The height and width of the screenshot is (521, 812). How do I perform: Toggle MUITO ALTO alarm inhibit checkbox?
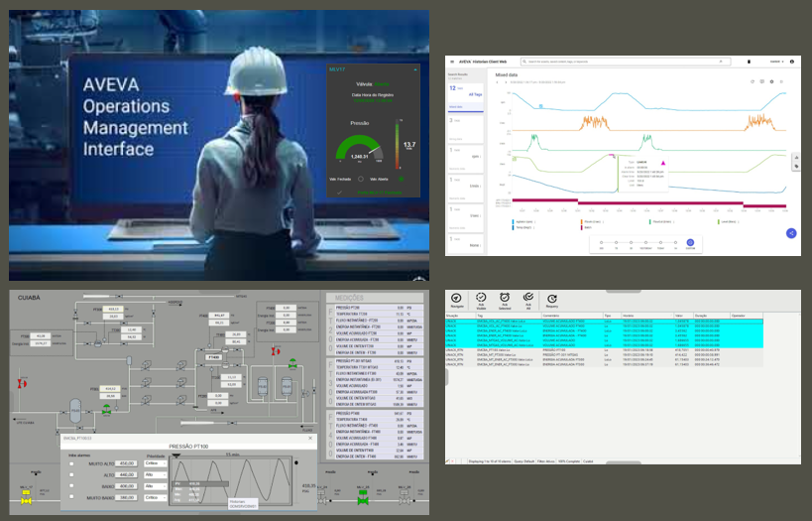coord(71,464)
